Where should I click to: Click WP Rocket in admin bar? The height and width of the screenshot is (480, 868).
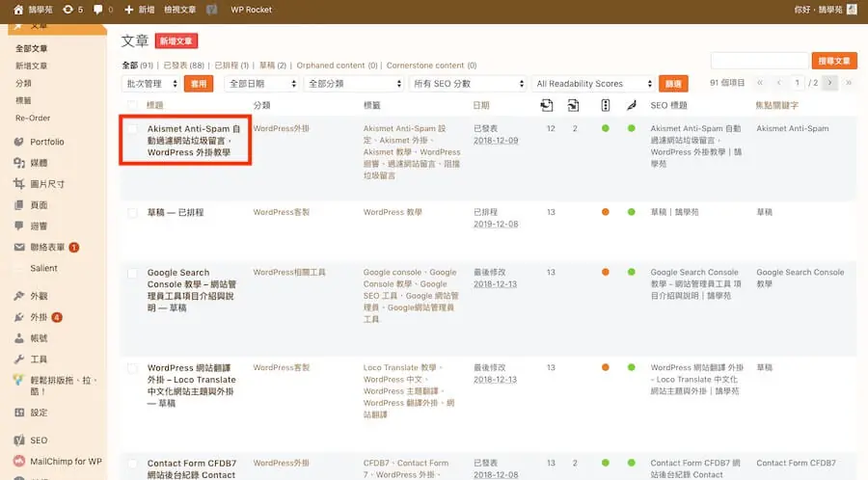tap(252, 10)
